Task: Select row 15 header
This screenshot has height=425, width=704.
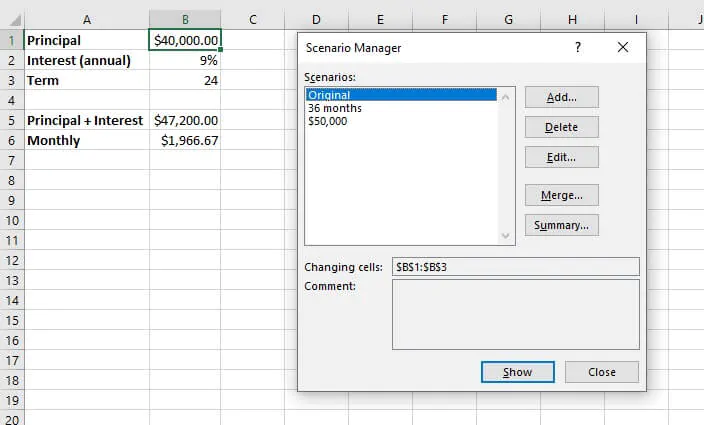Action: [12, 320]
